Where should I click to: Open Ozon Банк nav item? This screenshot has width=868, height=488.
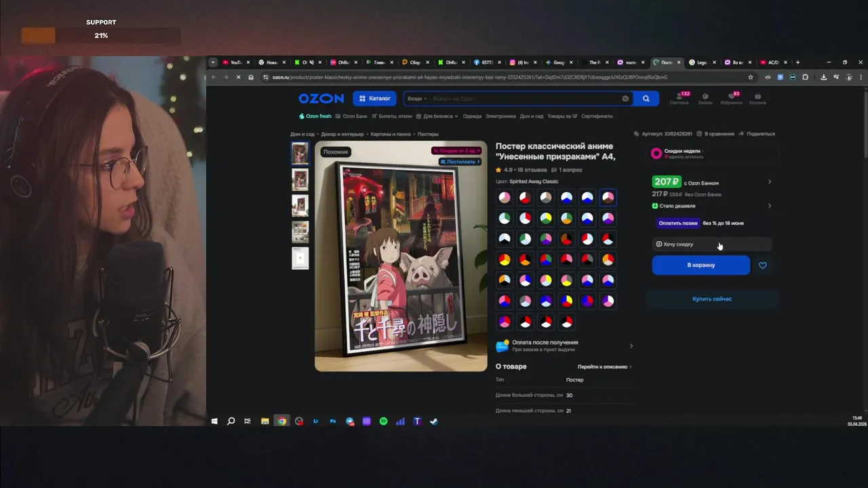tap(351, 116)
